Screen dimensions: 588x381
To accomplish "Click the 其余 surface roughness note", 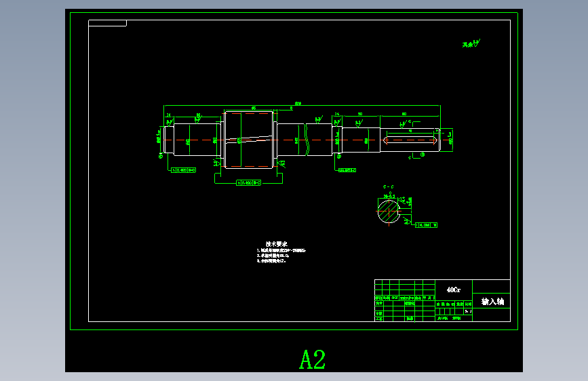I will pos(471,44).
